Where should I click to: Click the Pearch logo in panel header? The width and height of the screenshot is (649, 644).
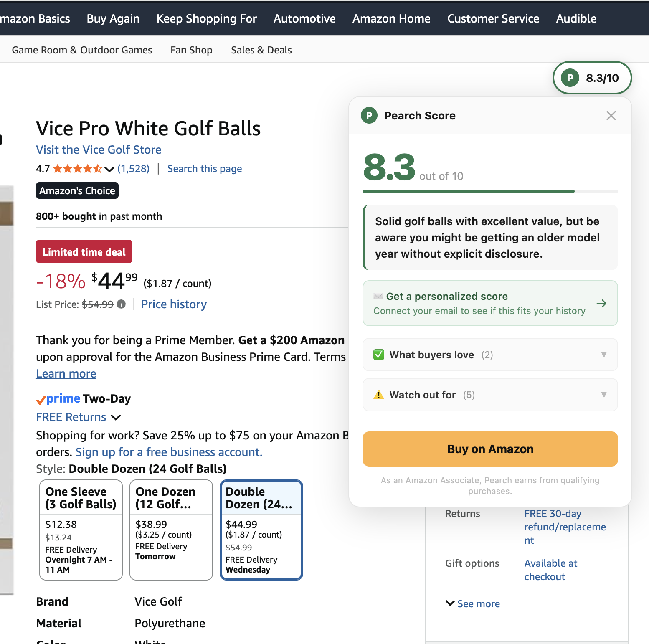point(369,116)
